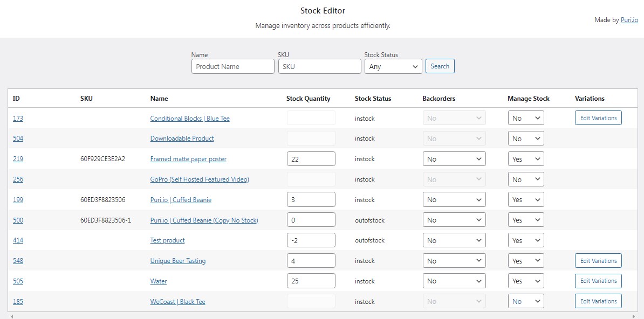644x319 pixels.
Task: Click the SKU text 60F929CE3E2A2
Action: tap(102, 159)
